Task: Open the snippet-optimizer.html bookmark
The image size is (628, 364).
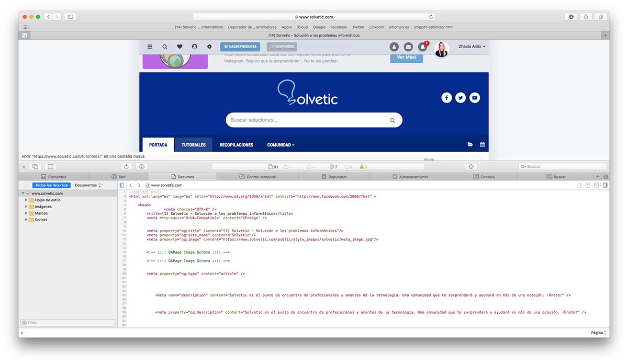Action: tap(433, 27)
